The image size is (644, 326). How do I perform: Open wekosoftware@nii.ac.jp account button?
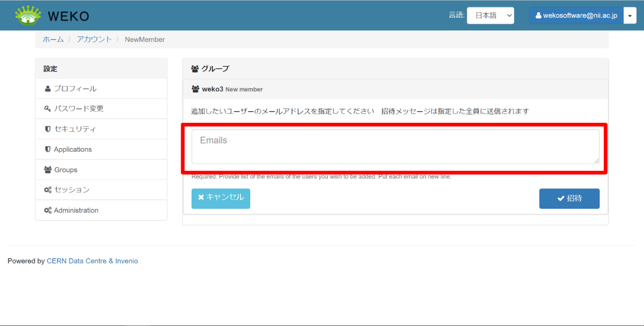[576, 16]
